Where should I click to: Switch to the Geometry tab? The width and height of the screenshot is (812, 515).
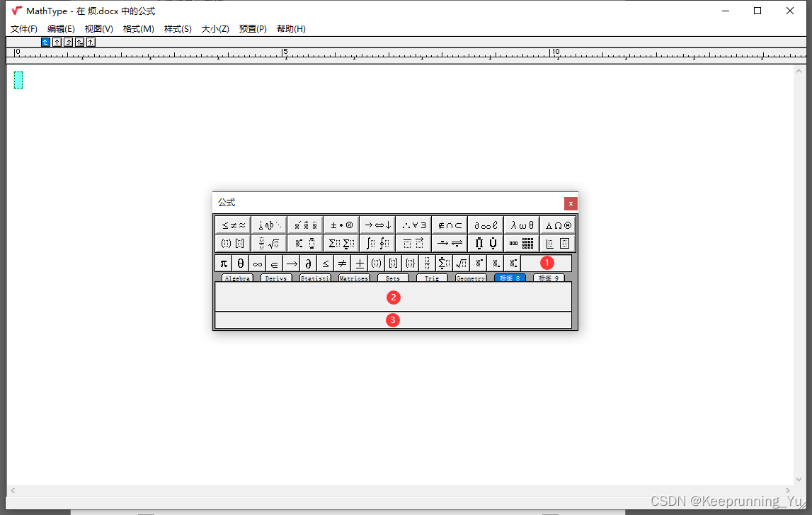[x=471, y=278]
